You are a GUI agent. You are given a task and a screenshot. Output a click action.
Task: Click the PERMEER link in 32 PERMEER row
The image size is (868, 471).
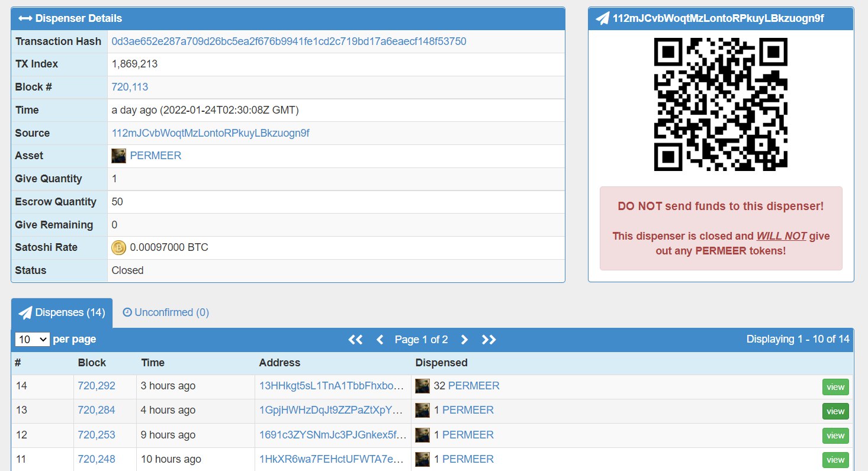pyautogui.click(x=474, y=386)
